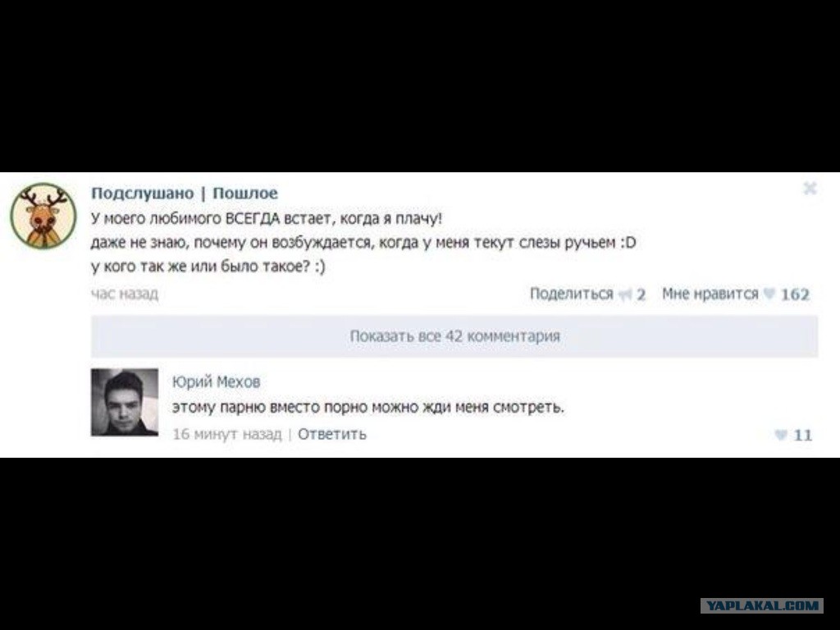Click the megaphone share icon
This screenshot has height=630, width=840.
pos(624,294)
